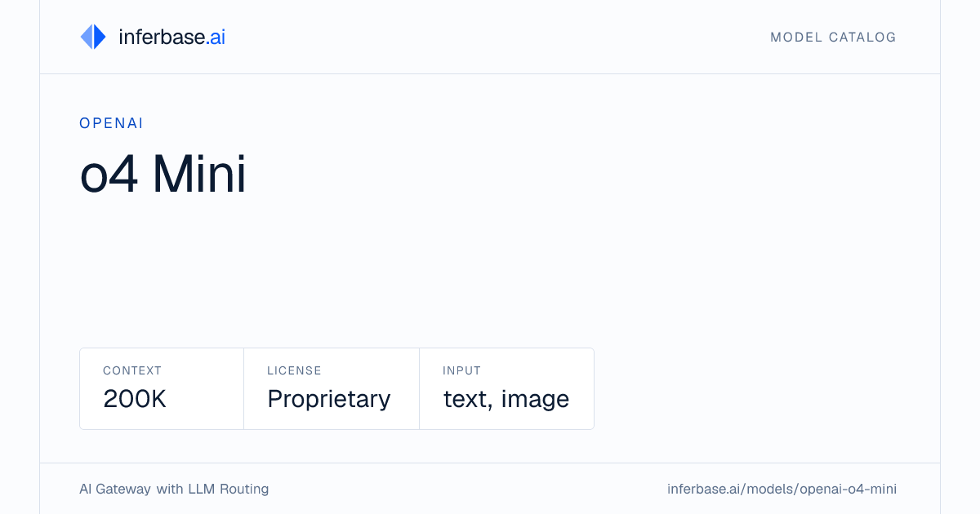Click the dark-blue right half of diamond logo
Image resolution: width=980 pixels, height=514 pixels.
[100, 37]
